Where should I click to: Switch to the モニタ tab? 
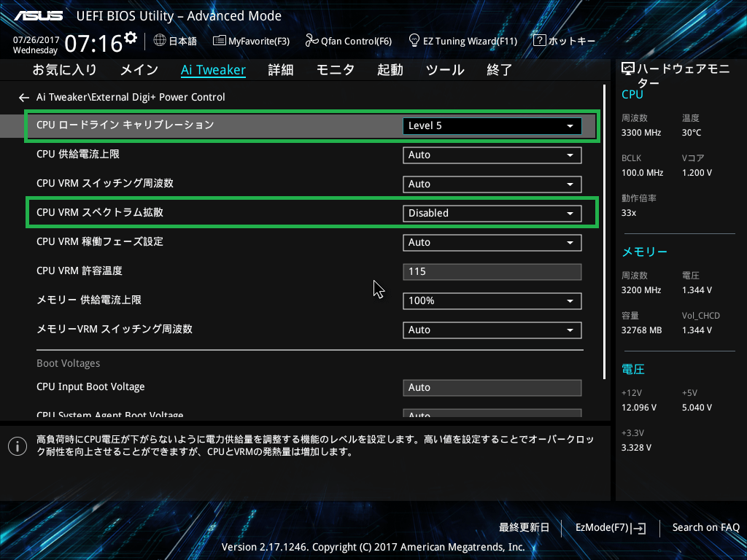point(336,70)
